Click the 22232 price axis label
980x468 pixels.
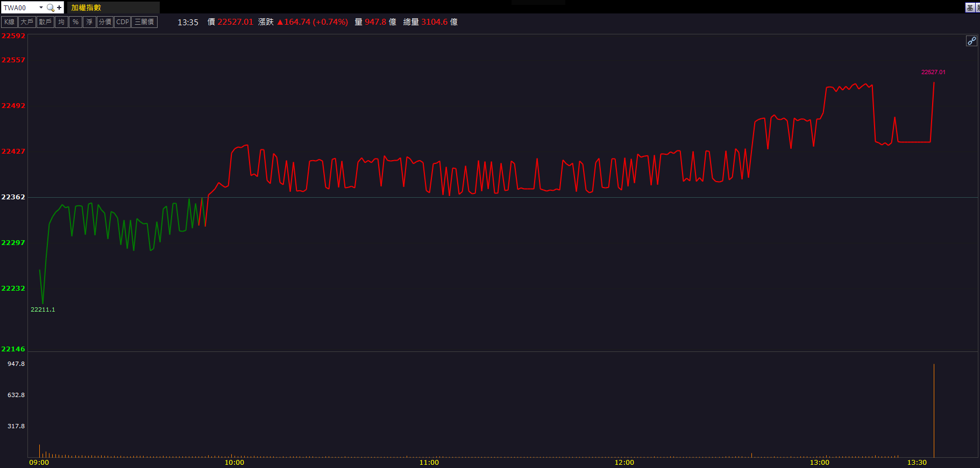(13, 289)
